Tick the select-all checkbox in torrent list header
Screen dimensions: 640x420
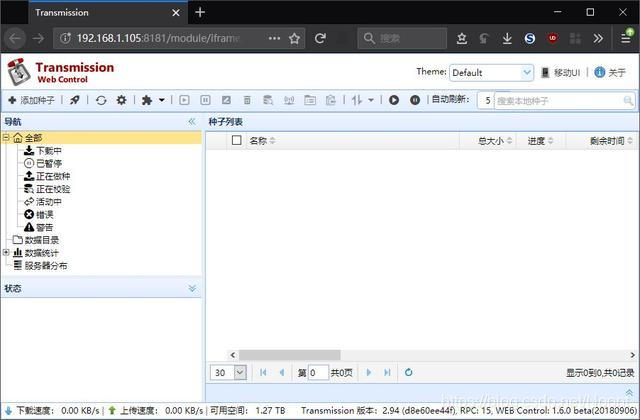click(236, 140)
